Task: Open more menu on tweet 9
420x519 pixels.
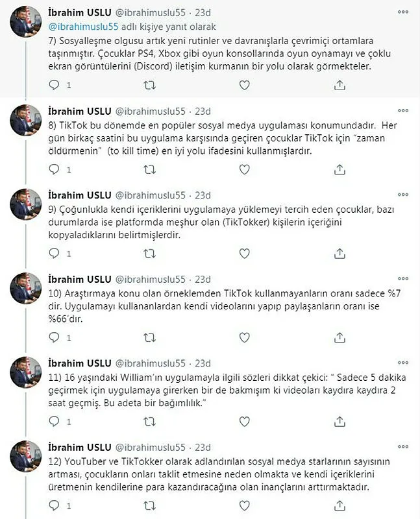Action: pyautogui.click(x=403, y=195)
